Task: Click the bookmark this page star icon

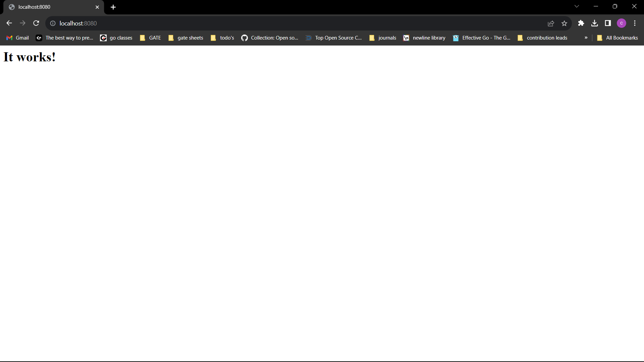Action: point(565,23)
